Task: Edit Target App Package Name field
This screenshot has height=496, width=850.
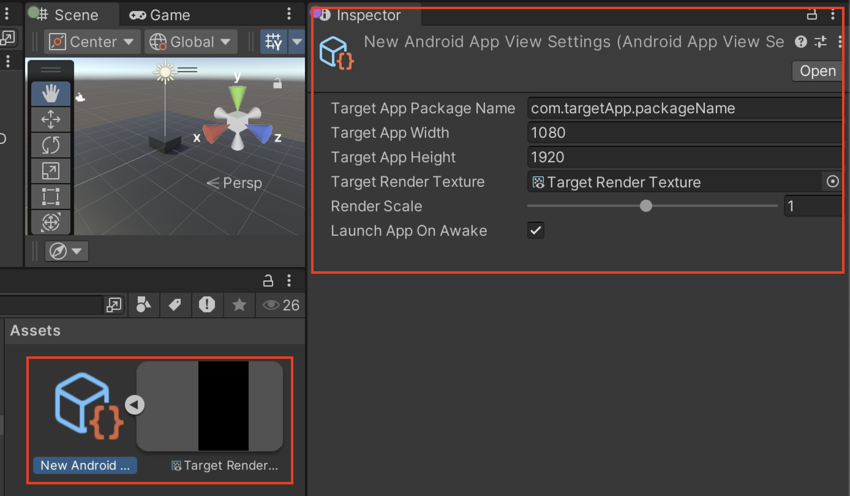Action: (x=685, y=108)
